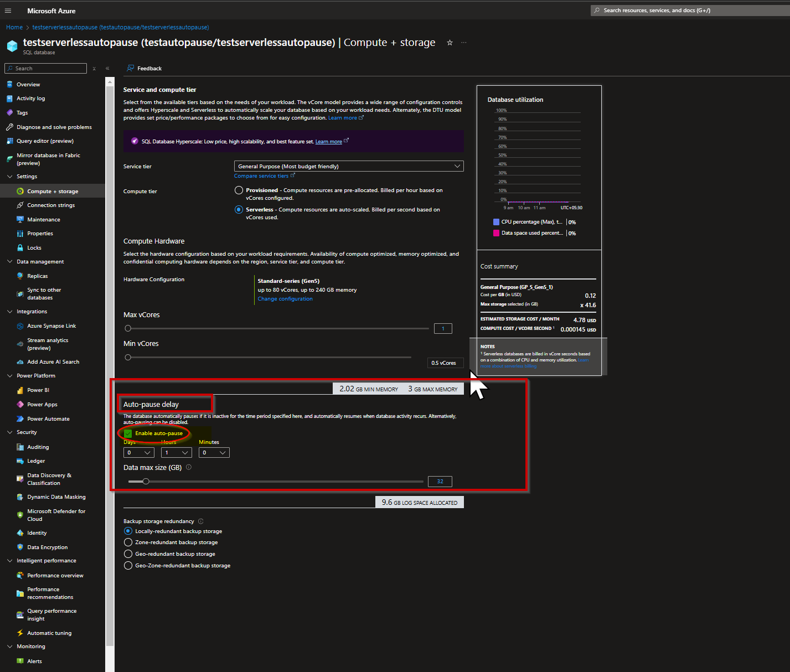The height and width of the screenshot is (672, 790).
Task: Click the Locks padlock icon
Action: pyautogui.click(x=20, y=248)
